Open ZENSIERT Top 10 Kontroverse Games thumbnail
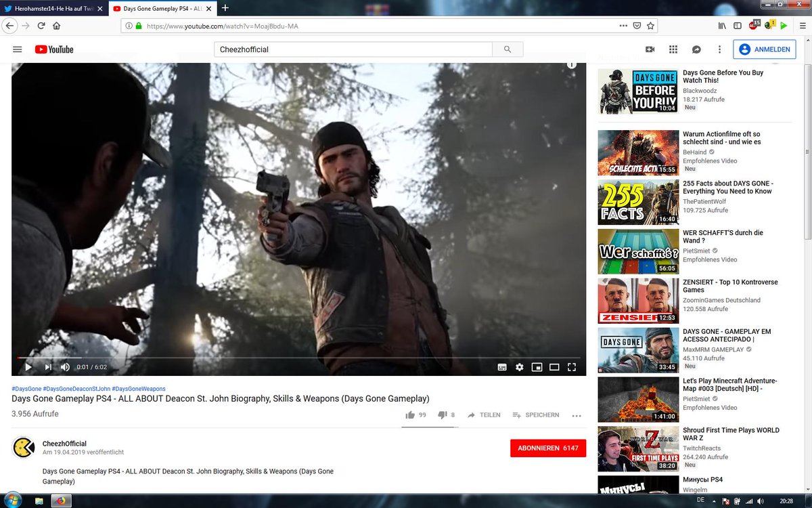This screenshot has height=508, width=812. 638,301
